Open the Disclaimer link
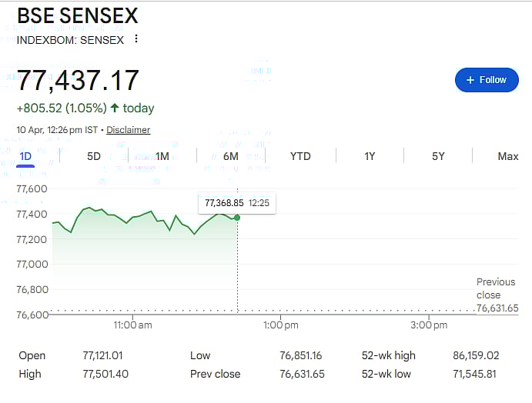 coord(128,130)
